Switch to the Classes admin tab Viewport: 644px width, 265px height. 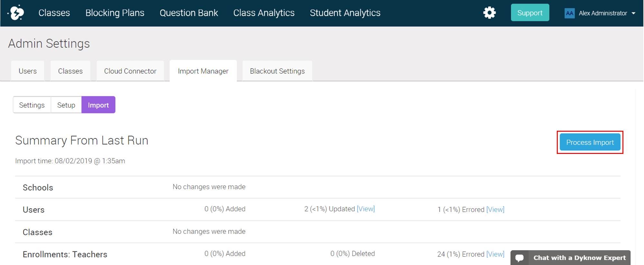(70, 71)
